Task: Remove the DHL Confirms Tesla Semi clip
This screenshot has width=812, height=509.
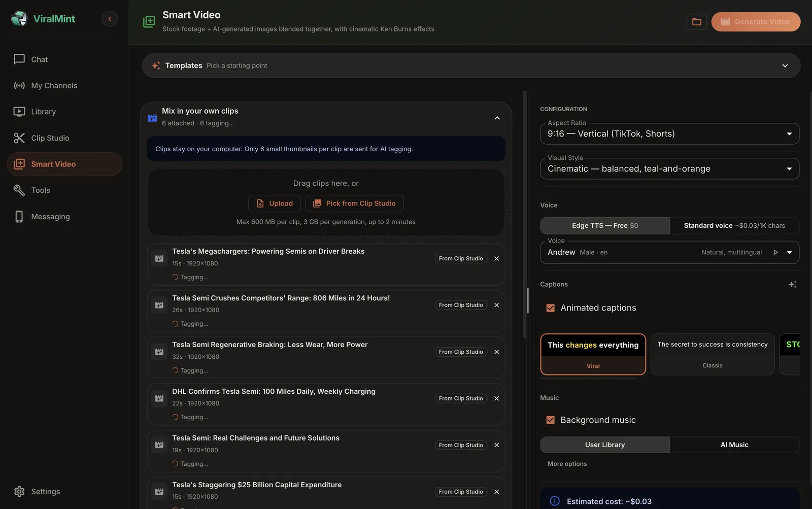Action: (x=497, y=399)
